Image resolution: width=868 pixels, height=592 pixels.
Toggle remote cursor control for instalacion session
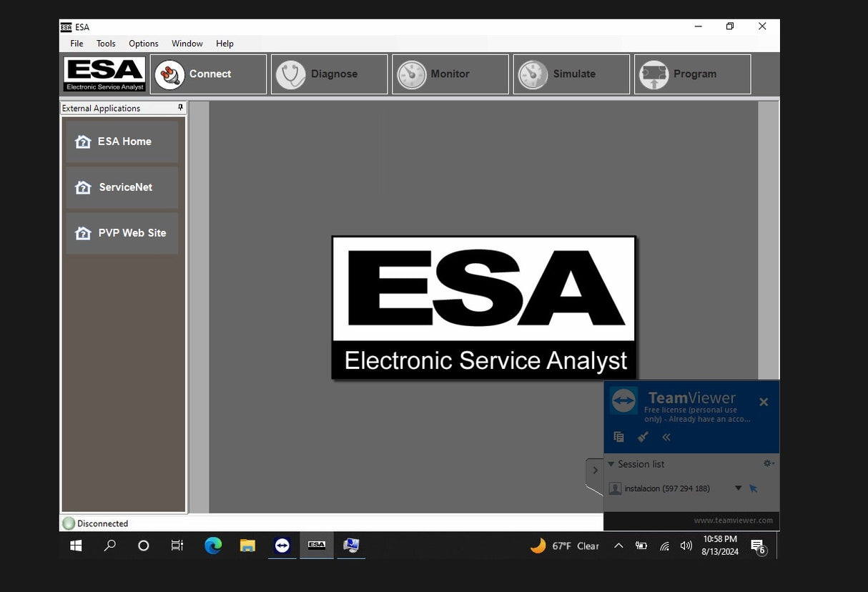tap(754, 489)
